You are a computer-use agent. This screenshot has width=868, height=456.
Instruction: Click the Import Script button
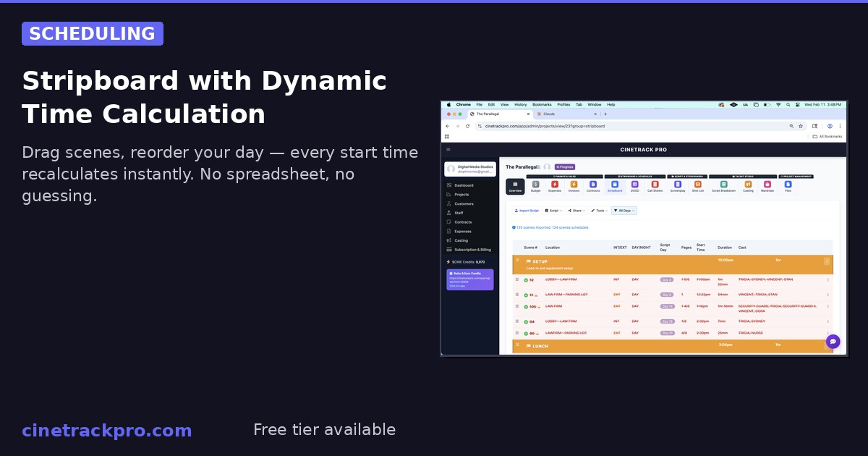coord(527,211)
